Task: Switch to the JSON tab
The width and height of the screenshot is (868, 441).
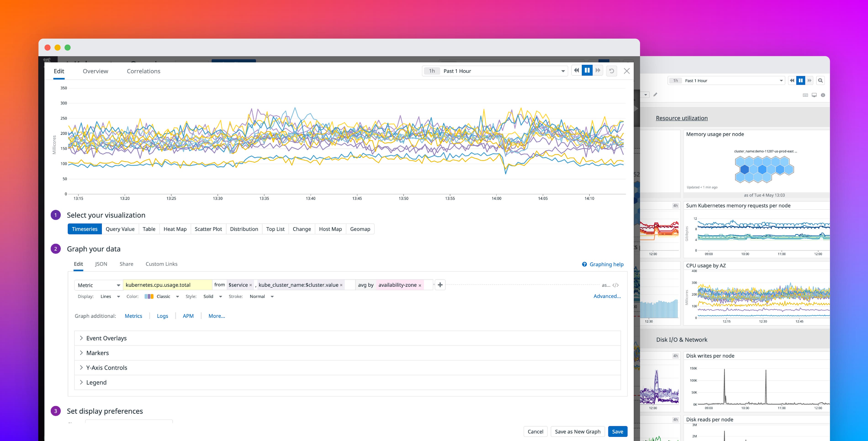Action: coord(101,264)
